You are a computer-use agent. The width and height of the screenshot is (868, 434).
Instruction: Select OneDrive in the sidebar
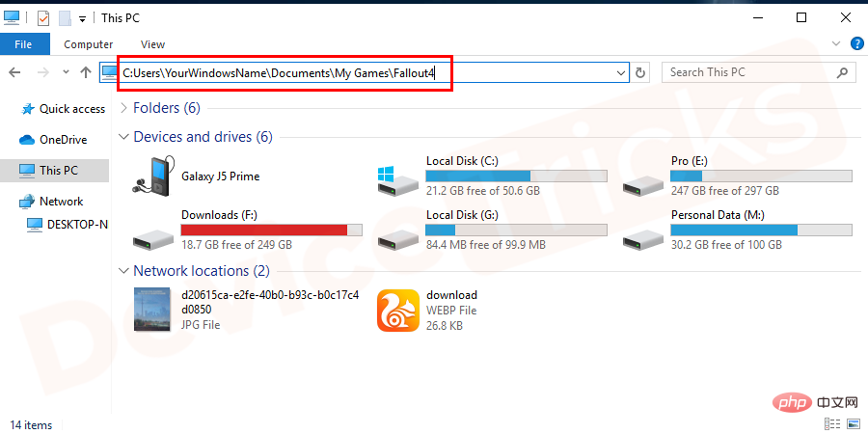[53, 140]
